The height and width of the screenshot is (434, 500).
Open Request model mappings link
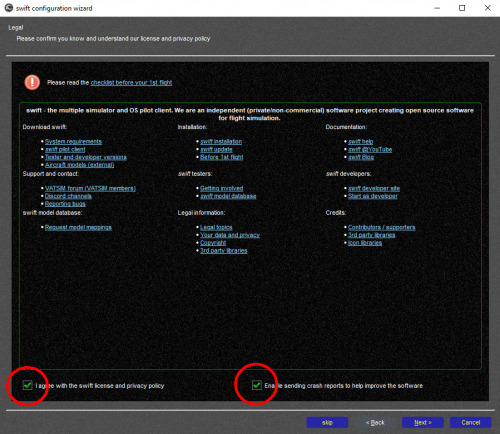click(x=78, y=227)
